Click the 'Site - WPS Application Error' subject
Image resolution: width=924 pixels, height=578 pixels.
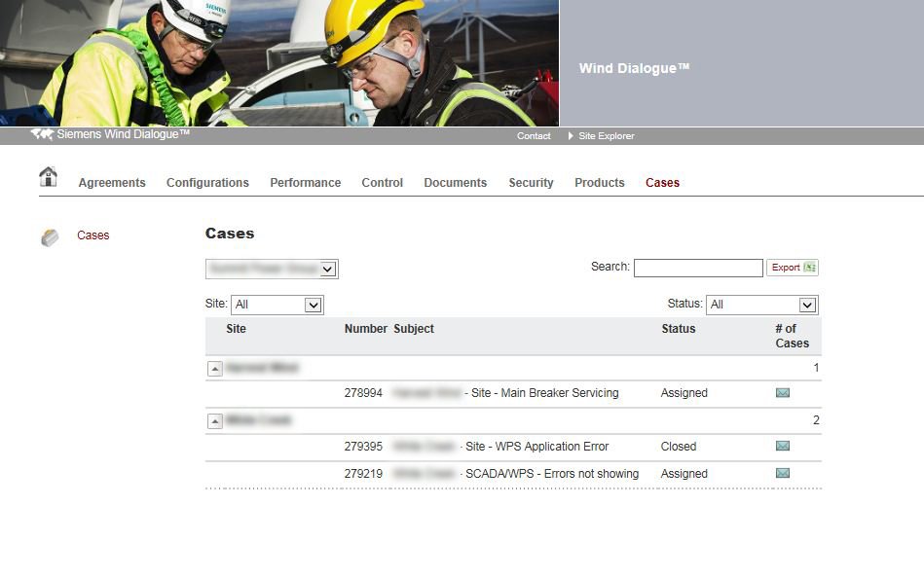pyautogui.click(x=536, y=447)
